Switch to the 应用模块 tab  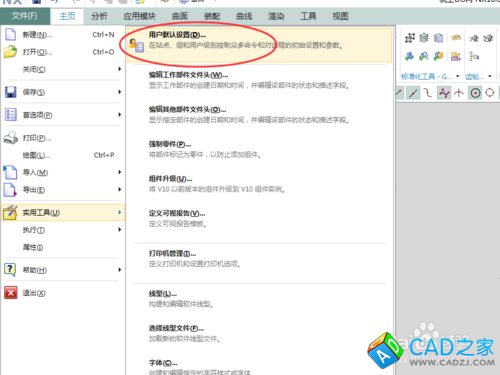click(x=139, y=16)
